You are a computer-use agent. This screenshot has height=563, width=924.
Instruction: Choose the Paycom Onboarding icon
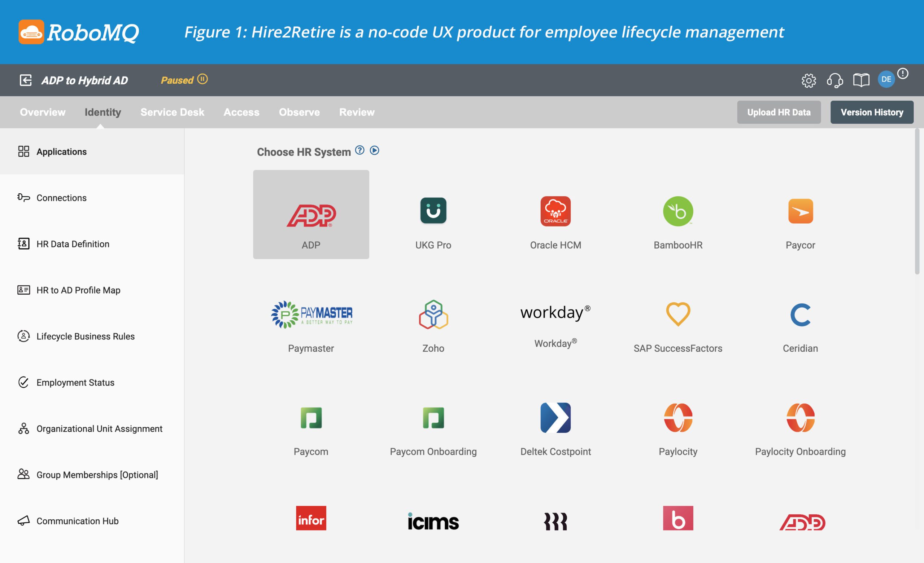point(433,418)
